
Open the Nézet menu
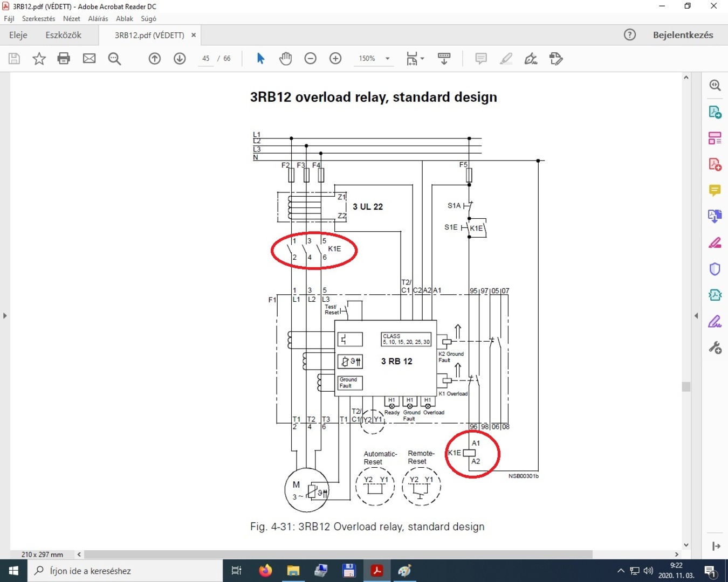(71, 18)
